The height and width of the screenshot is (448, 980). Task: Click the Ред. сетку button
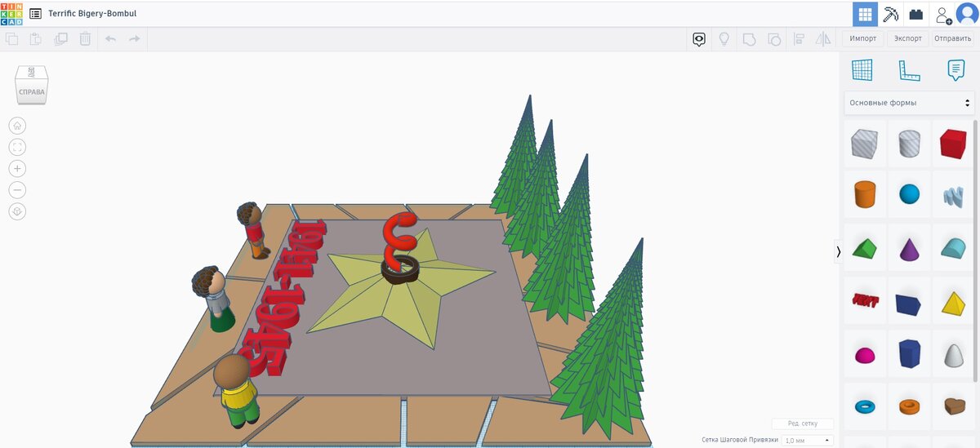(x=803, y=424)
